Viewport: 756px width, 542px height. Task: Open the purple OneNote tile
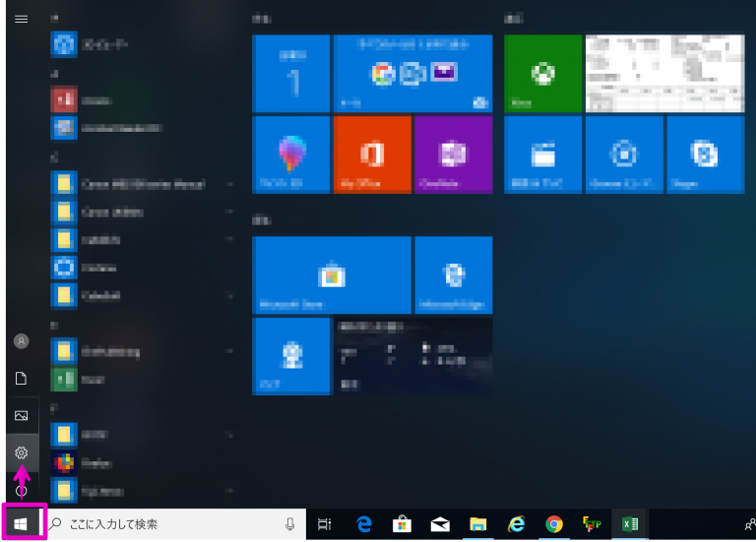tap(454, 154)
